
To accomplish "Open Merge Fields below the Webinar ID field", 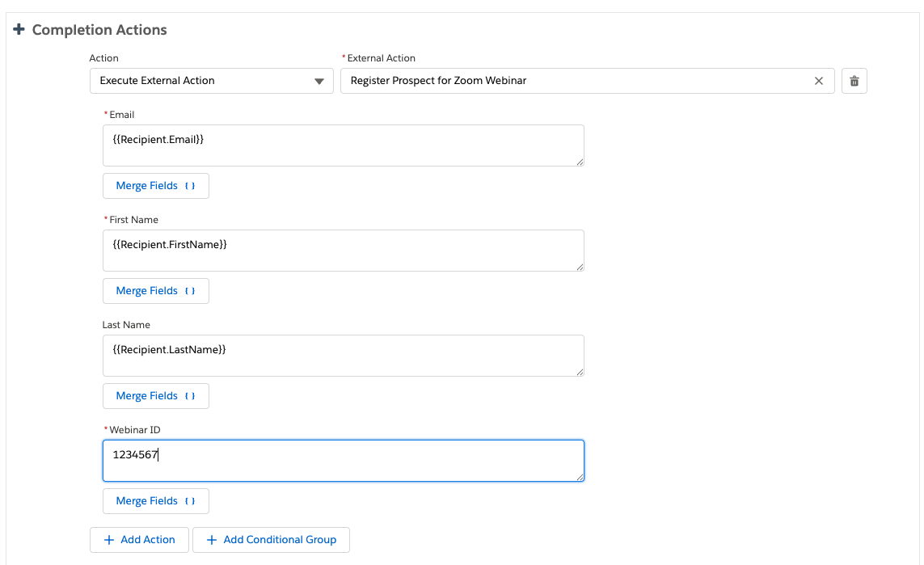I will tap(155, 501).
